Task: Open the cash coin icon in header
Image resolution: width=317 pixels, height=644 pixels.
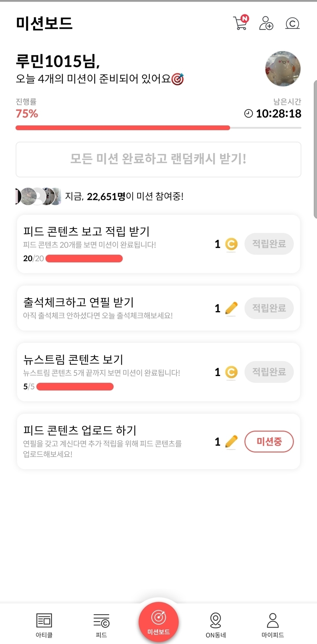Action: (x=293, y=24)
